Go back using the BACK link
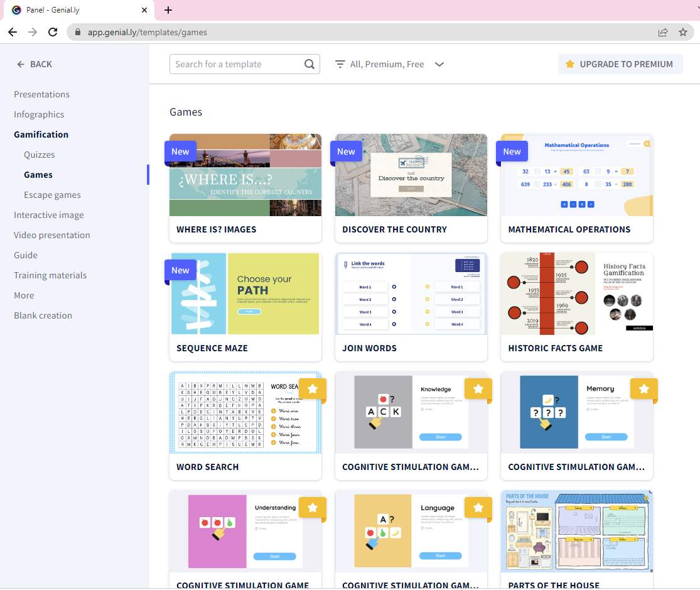This screenshot has width=700, height=590. point(35,64)
